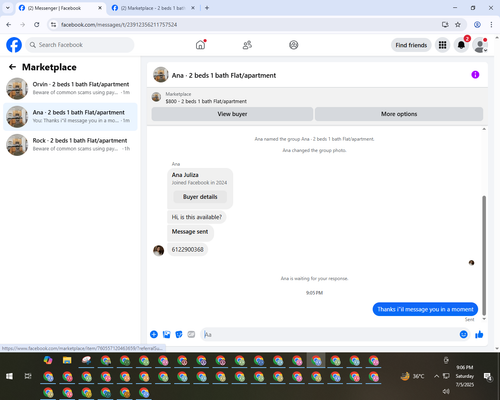Open the Chrome profile icon

tap(477, 25)
